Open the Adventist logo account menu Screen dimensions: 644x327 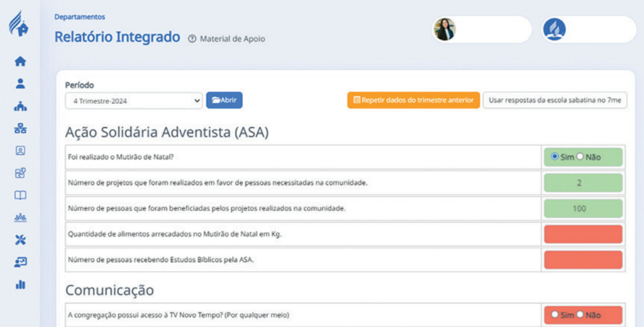point(554,30)
